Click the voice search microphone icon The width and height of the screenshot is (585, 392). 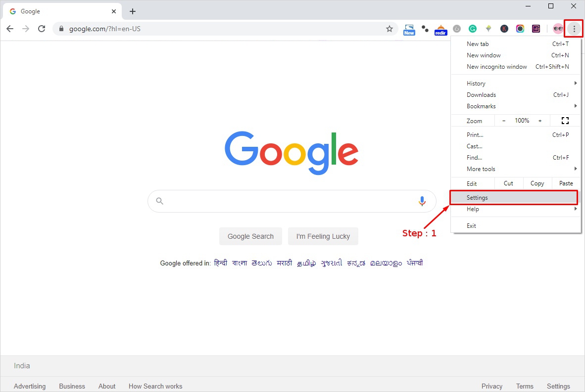(x=422, y=201)
